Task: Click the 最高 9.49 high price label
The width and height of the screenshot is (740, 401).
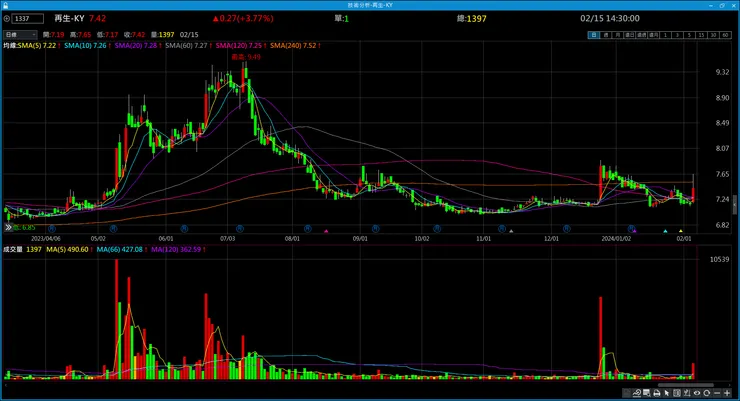Action: click(x=246, y=57)
